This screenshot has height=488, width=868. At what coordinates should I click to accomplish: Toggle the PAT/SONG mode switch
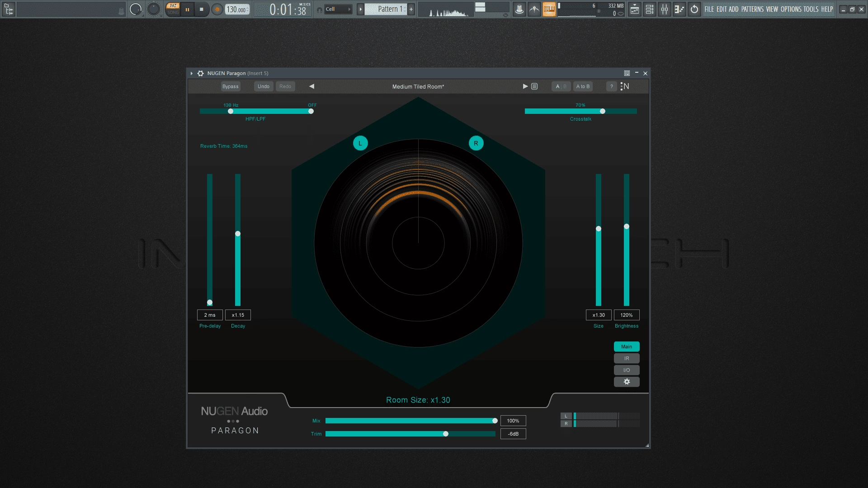[173, 9]
